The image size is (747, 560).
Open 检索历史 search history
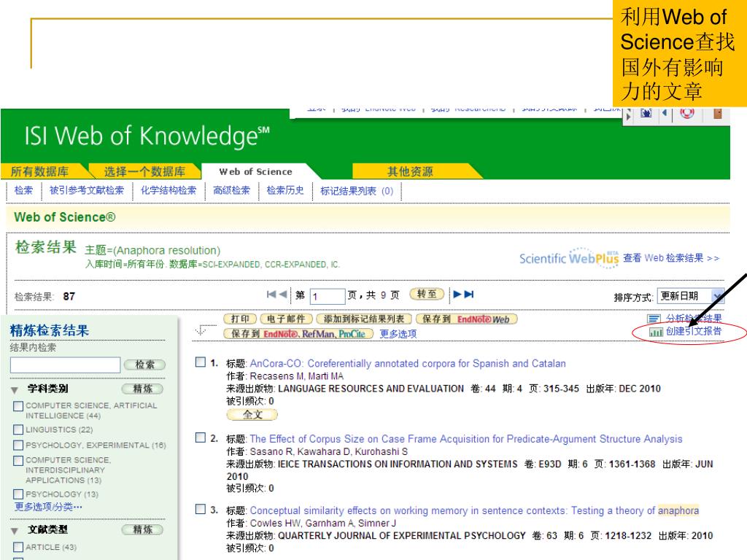click(285, 190)
